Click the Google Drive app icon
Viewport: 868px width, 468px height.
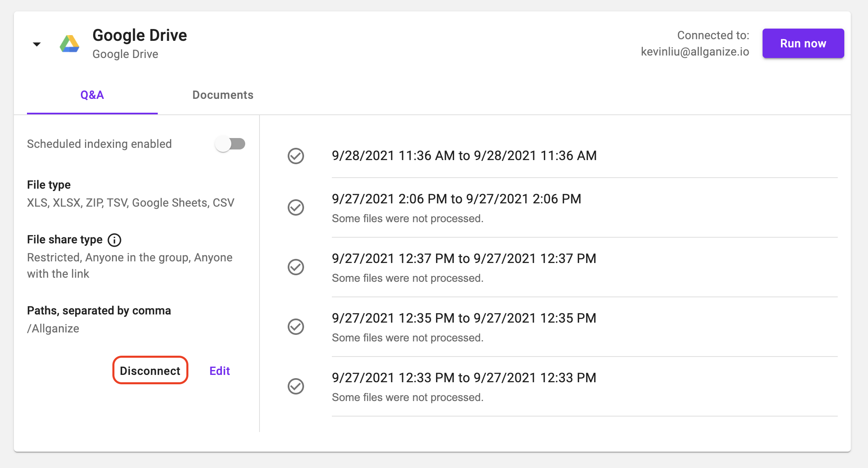click(x=68, y=43)
